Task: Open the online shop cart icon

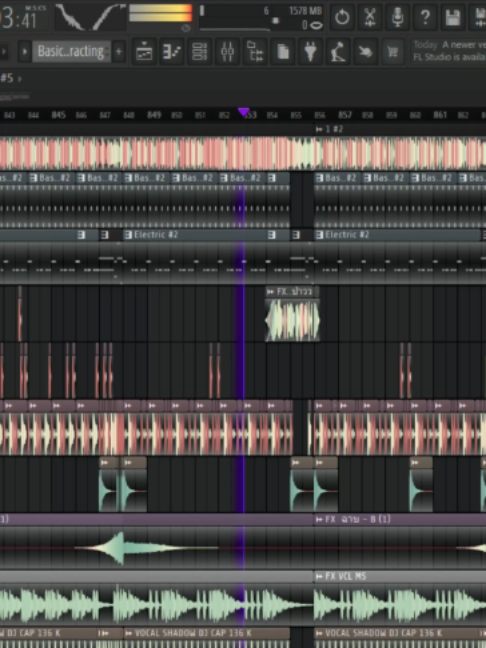Action: (393, 52)
